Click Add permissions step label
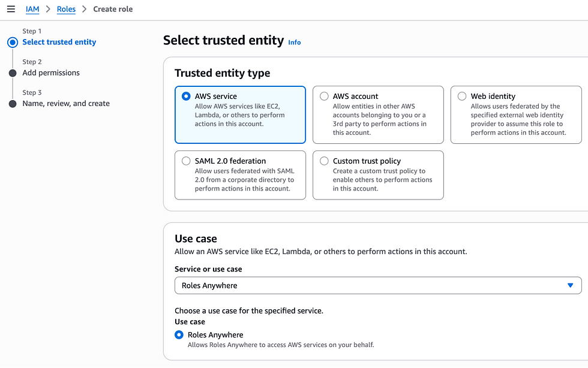 coord(51,73)
